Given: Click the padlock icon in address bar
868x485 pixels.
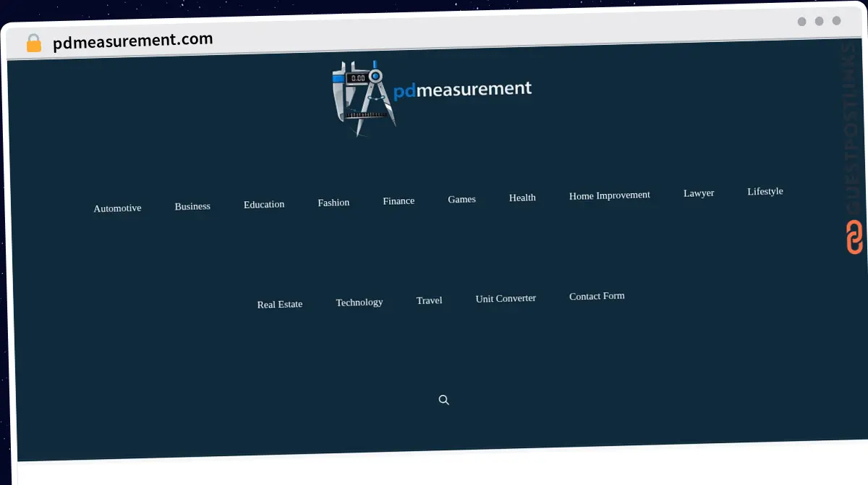Looking at the screenshot, I should (x=34, y=43).
